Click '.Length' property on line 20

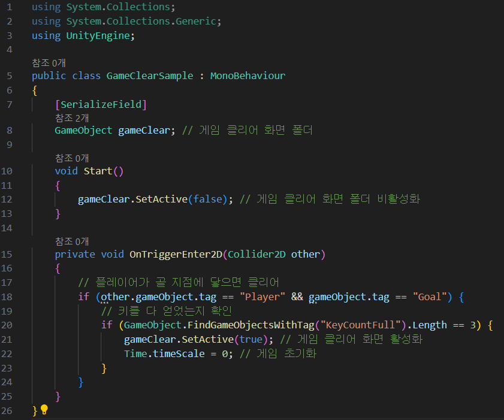(427, 325)
